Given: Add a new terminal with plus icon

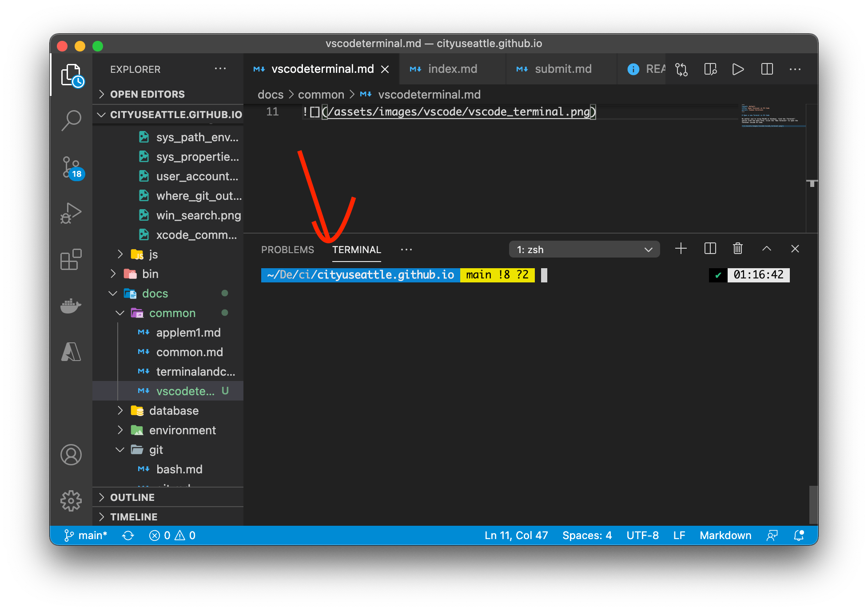Looking at the screenshot, I should pos(681,249).
